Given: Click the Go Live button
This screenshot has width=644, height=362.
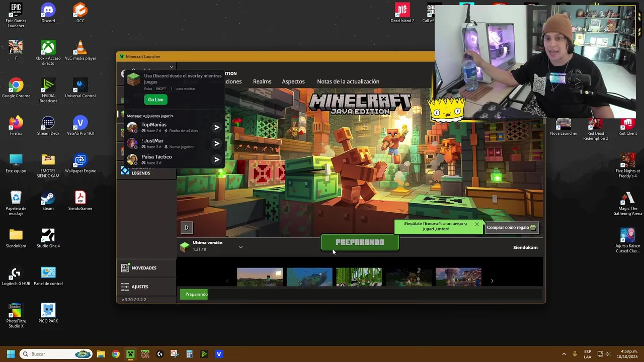Looking at the screenshot, I should click(x=155, y=100).
